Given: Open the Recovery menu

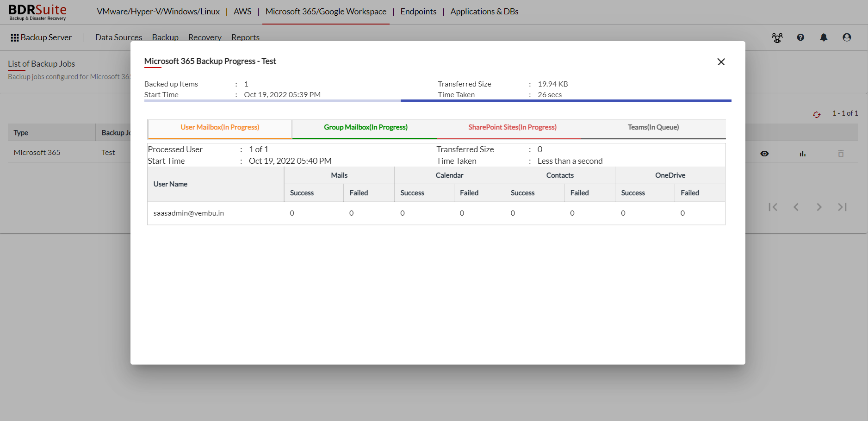Looking at the screenshot, I should point(205,37).
